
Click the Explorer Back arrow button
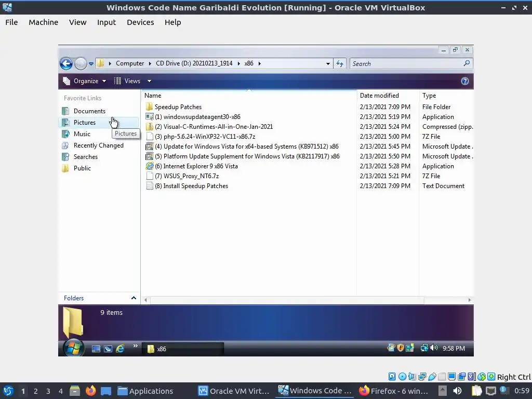(66, 63)
